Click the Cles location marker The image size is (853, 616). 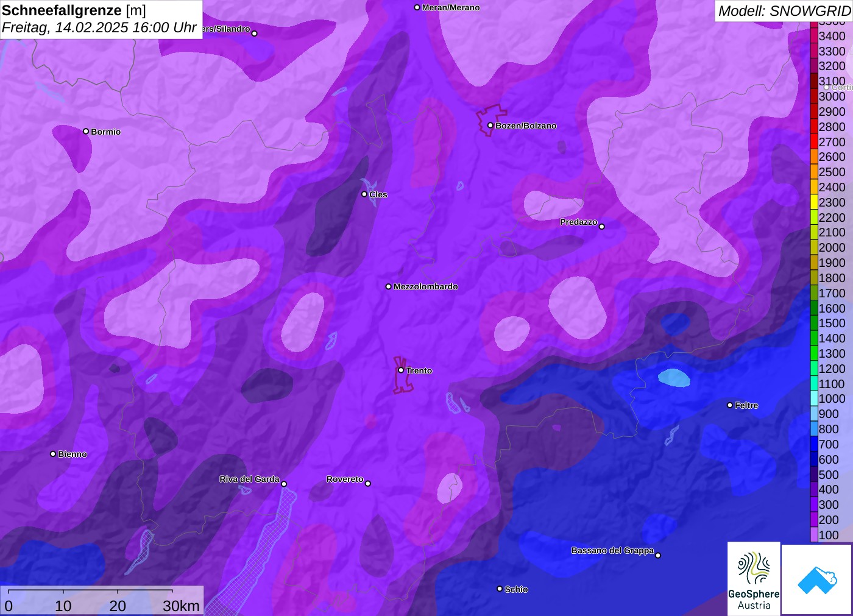coord(364,194)
